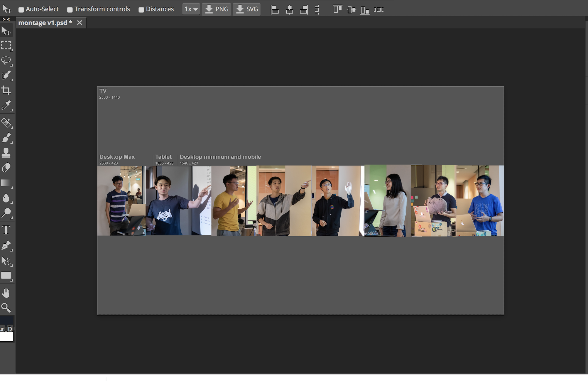588x381 pixels.
Task: Collapse the toolbar with the arrows toggle
Action: pos(6,19)
